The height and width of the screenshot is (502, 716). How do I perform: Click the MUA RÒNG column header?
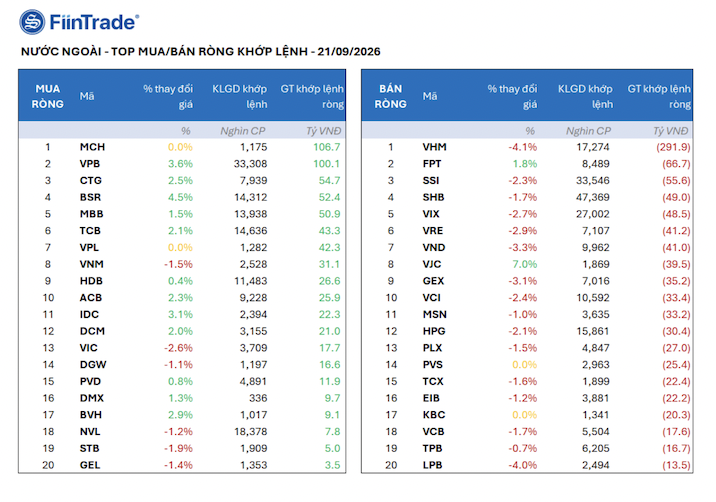tap(47, 96)
